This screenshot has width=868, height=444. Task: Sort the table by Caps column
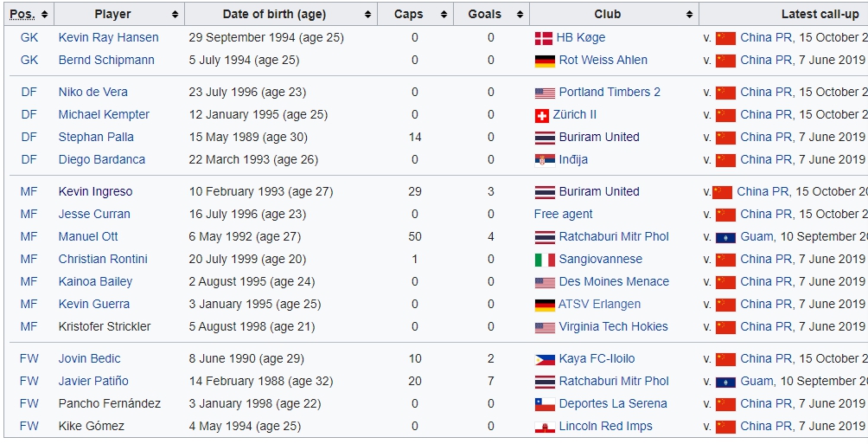(444, 15)
